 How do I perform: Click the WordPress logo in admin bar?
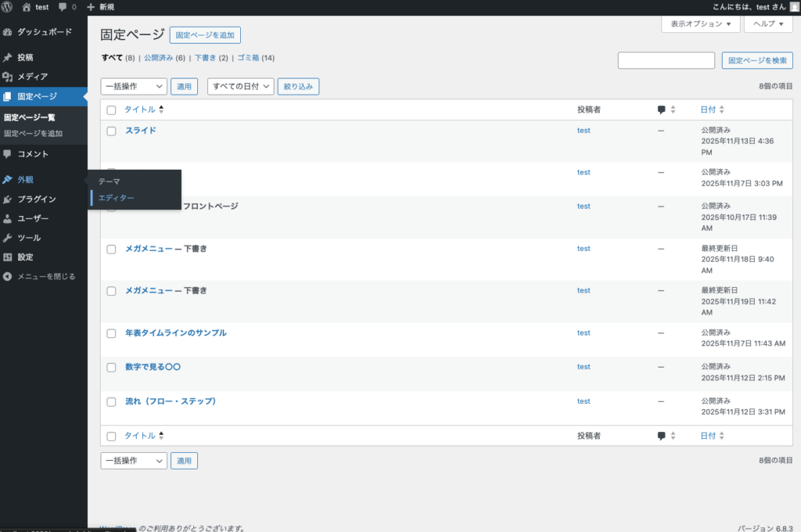(8, 7)
